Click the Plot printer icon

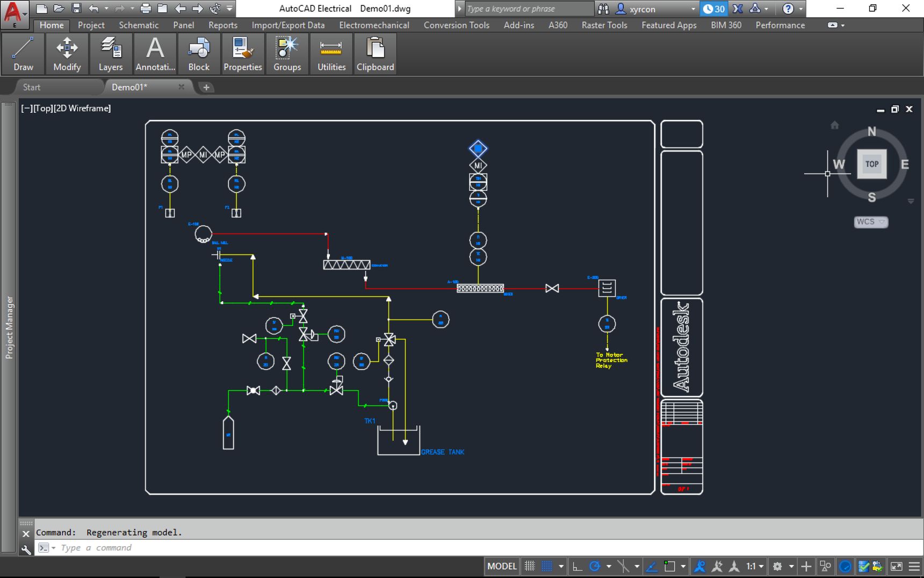[145, 9]
